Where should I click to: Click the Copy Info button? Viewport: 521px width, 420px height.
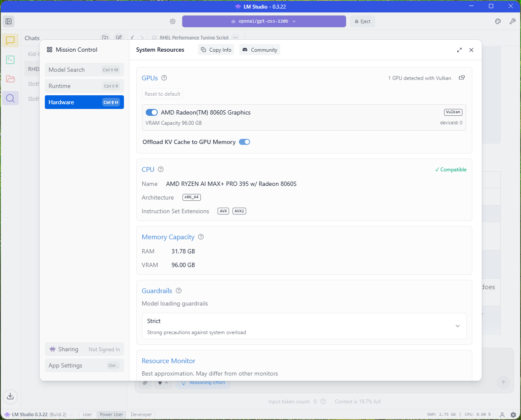[x=216, y=50]
